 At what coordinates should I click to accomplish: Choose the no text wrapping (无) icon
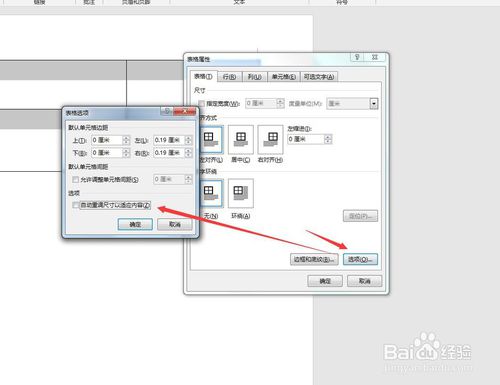click(211, 193)
